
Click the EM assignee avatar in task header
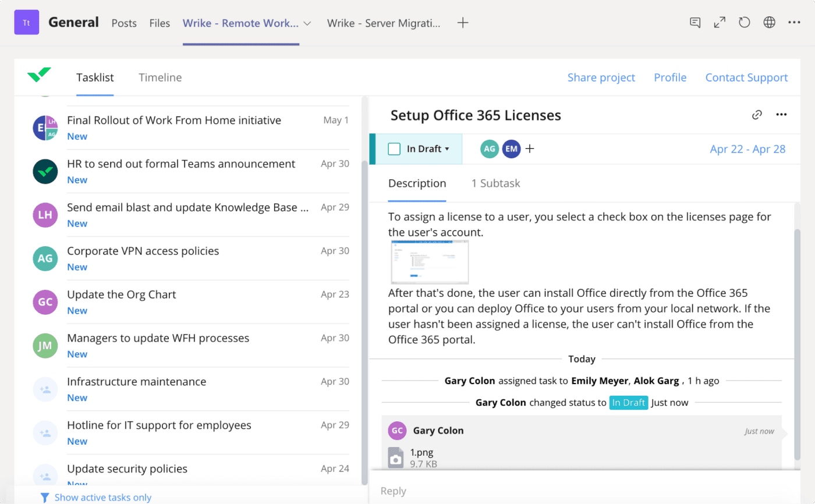(511, 149)
